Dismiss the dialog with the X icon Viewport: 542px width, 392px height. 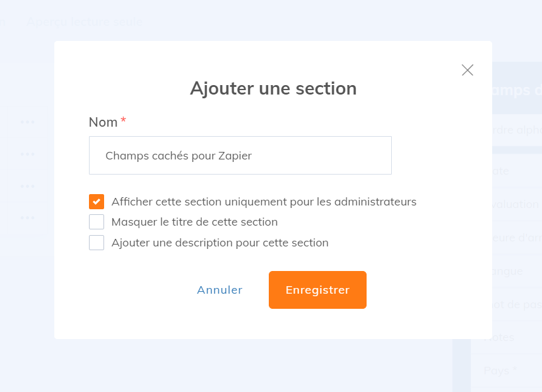[467, 70]
